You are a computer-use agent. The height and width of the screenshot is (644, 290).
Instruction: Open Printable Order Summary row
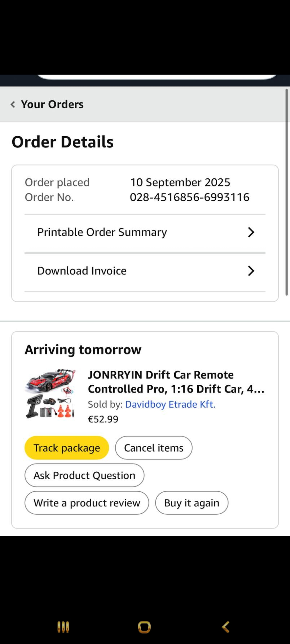click(102, 232)
